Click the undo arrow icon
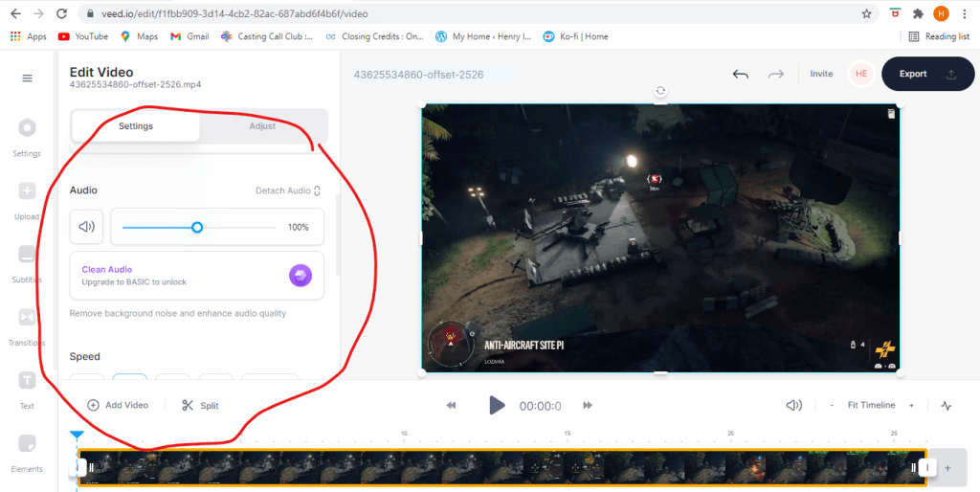This screenshot has height=492, width=980. tap(740, 74)
